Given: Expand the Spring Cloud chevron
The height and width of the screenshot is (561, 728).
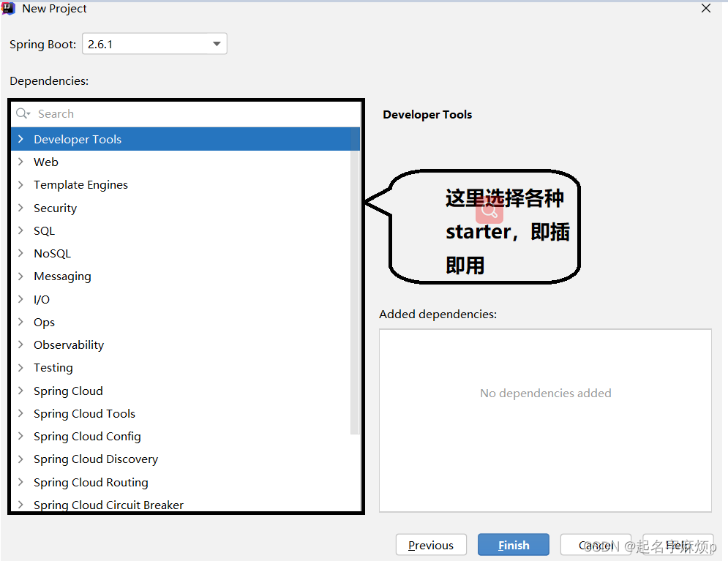Looking at the screenshot, I should tap(20, 391).
